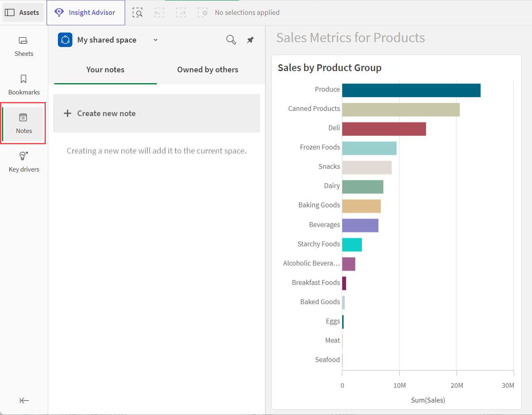The width and height of the screenshot is (532, 415).
Task: Switch to Your notes tab
Action: [105, 70]
